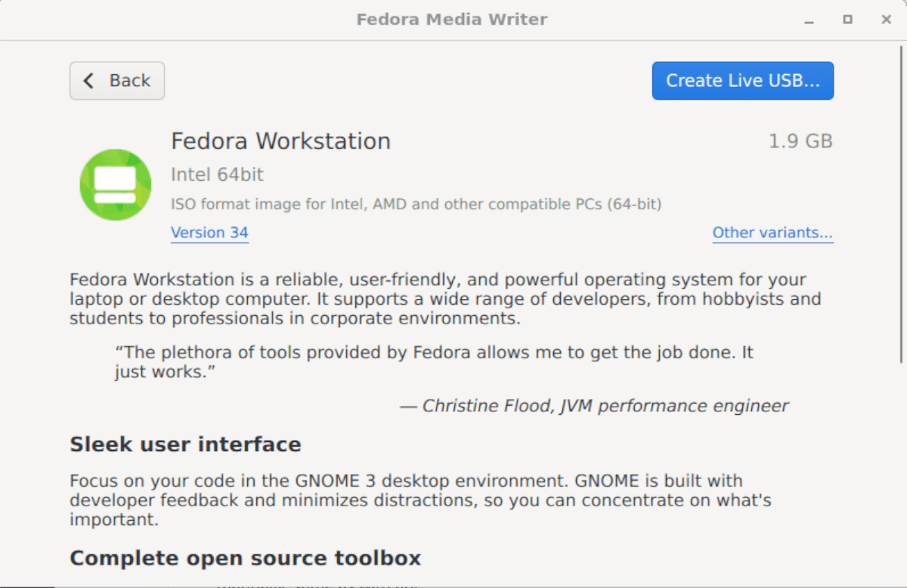Click the Christine Flood quote attribution
The height and width of the screenshot is (588, 907).
593,405
